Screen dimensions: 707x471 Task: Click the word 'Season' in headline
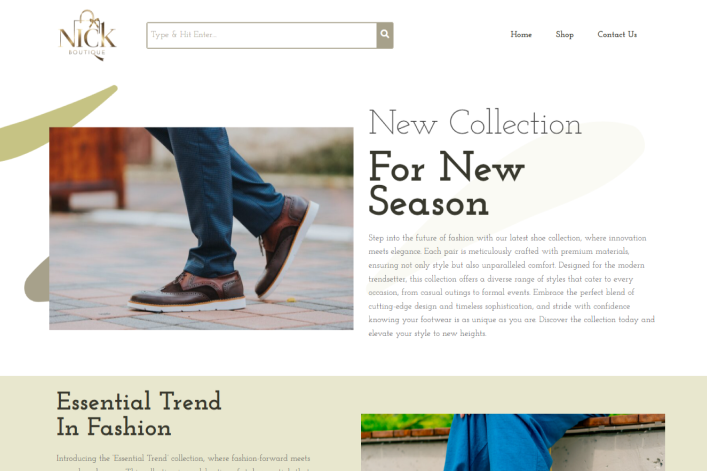[x=428, y=202]
